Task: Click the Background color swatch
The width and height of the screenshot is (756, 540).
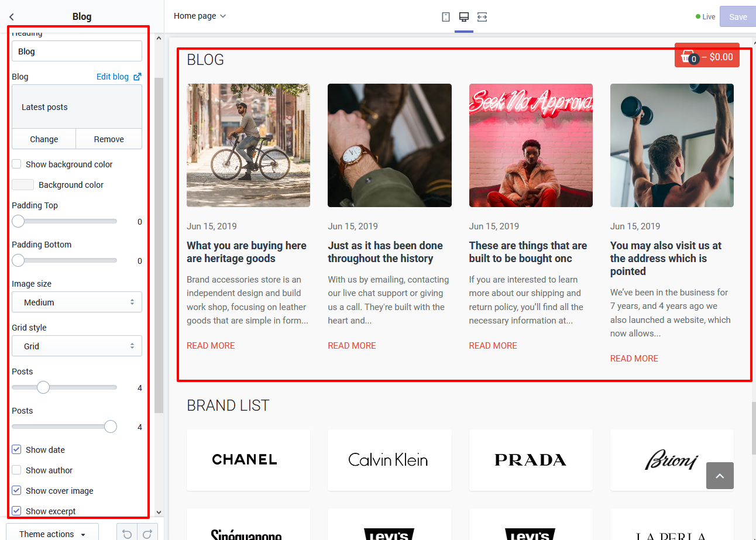Action: tap(23, 185)
